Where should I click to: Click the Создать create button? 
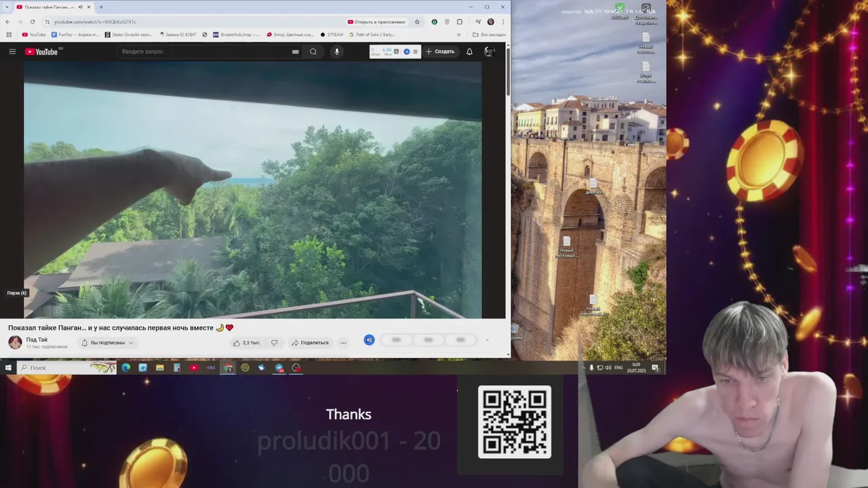(440, 52)
